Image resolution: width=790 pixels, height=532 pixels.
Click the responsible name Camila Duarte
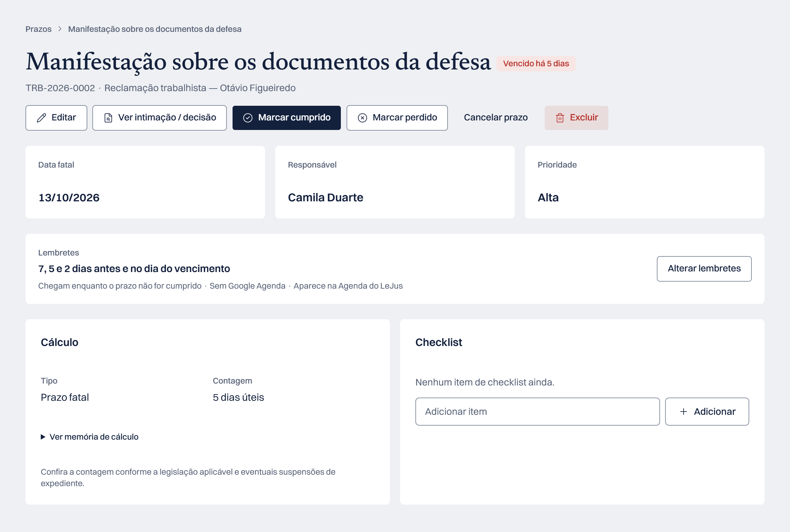click(x=325, y=198)
